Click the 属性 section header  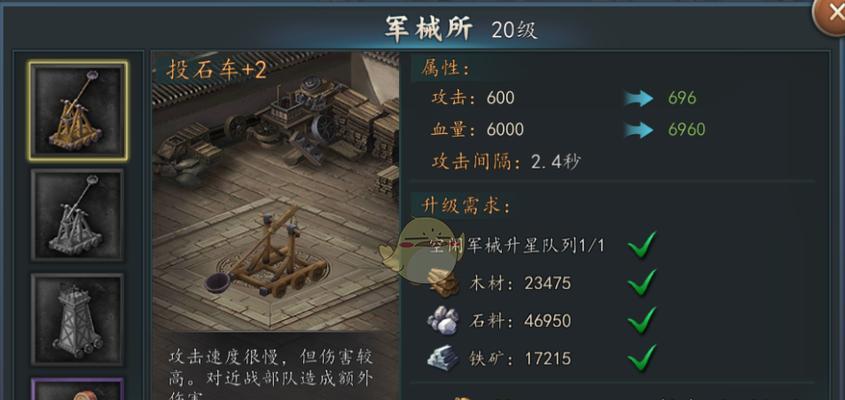[445, 68]
